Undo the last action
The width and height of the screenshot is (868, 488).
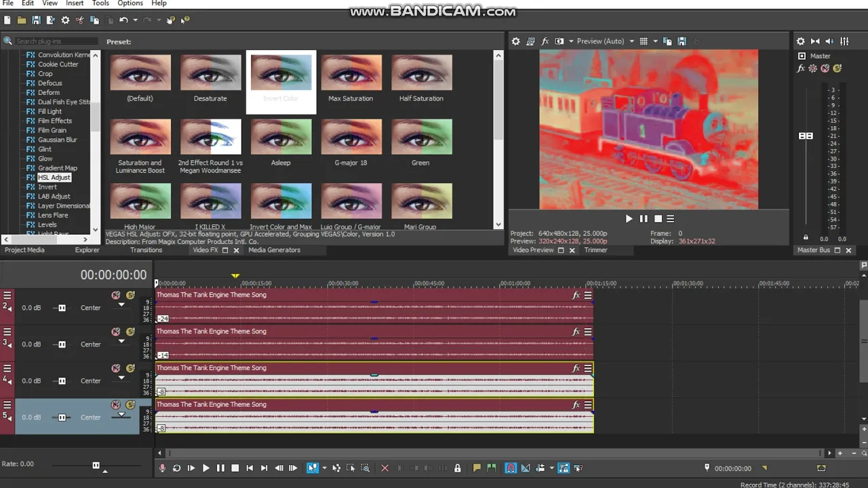pyautogui.click(x=123, y=20)
